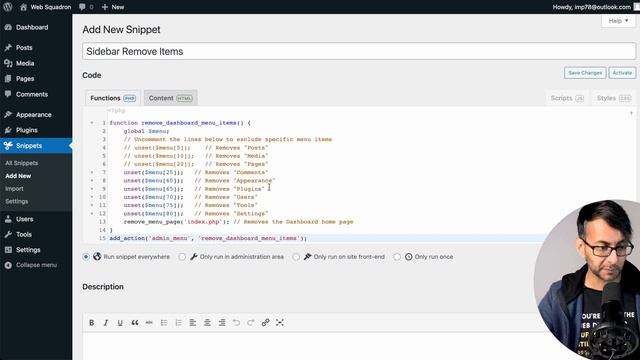Click the gutter marker on line 9
The height and width of the screenshot is (360, 640).
(x=92, y=189)
